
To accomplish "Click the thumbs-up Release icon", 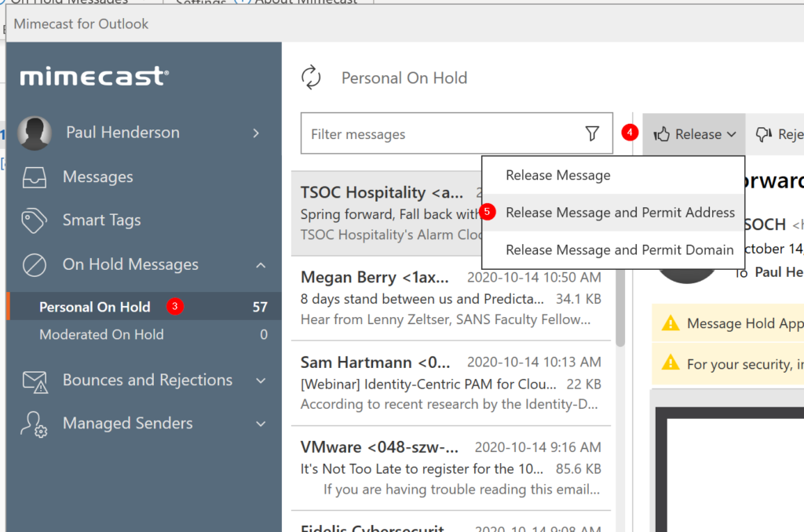I will pos(661,134).
